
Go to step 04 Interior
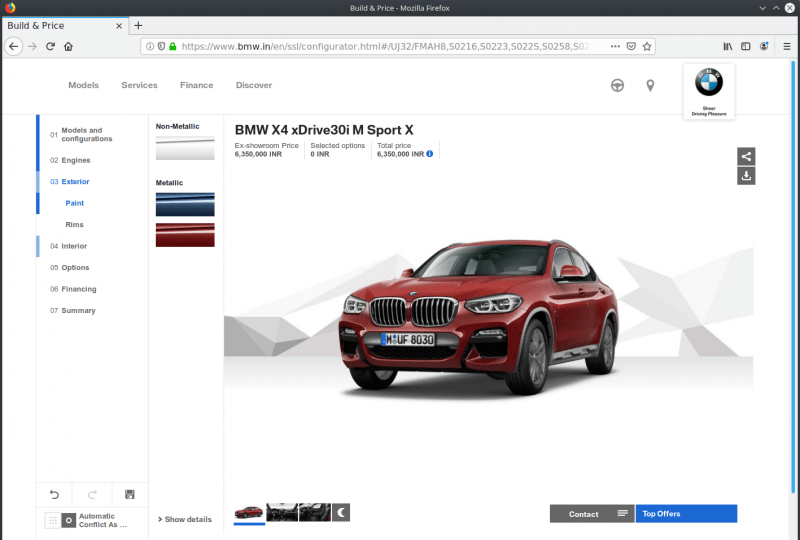pos(68,246)
